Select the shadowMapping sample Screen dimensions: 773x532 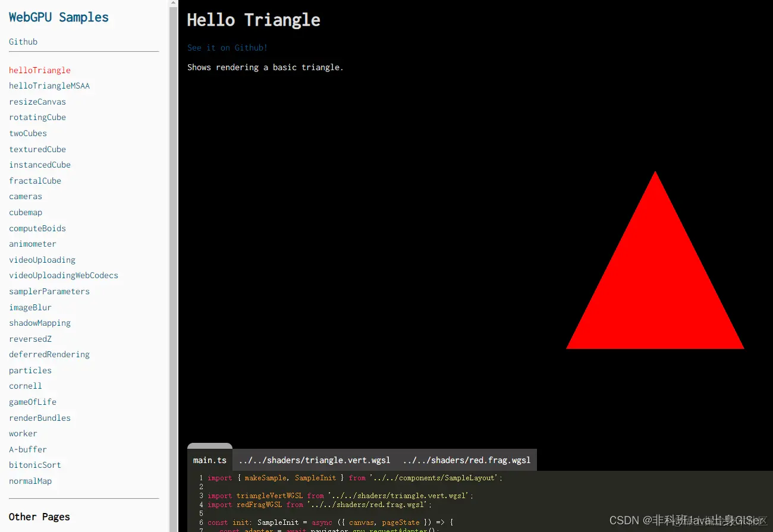tap(40, 323)
